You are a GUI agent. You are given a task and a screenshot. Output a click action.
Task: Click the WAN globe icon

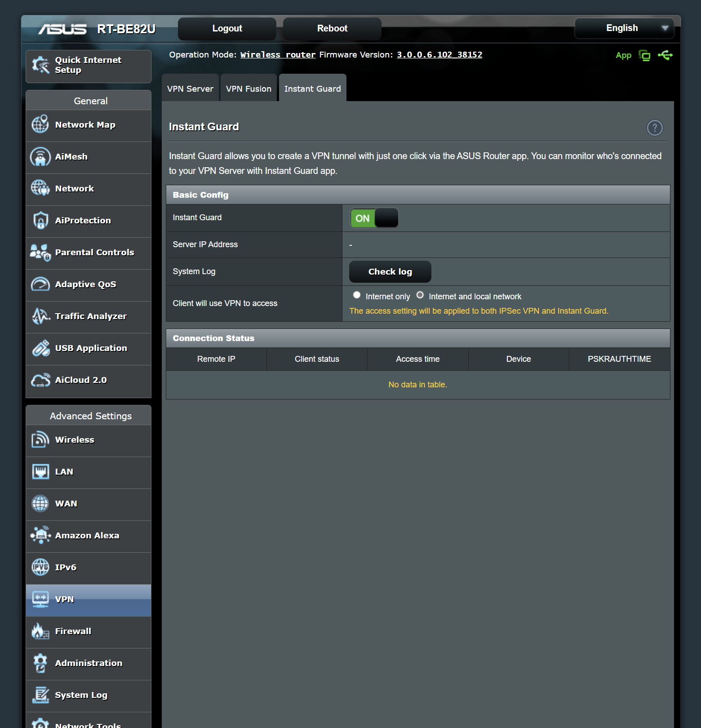point(40,503)
